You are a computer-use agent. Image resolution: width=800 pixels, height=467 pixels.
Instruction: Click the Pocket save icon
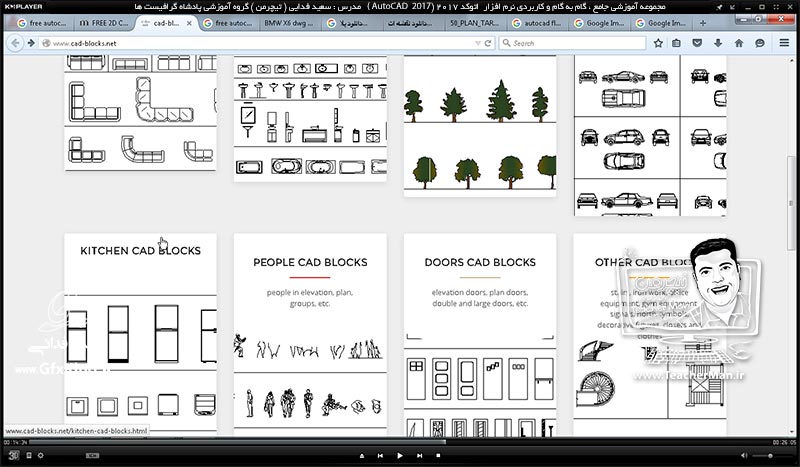point(697,43)
